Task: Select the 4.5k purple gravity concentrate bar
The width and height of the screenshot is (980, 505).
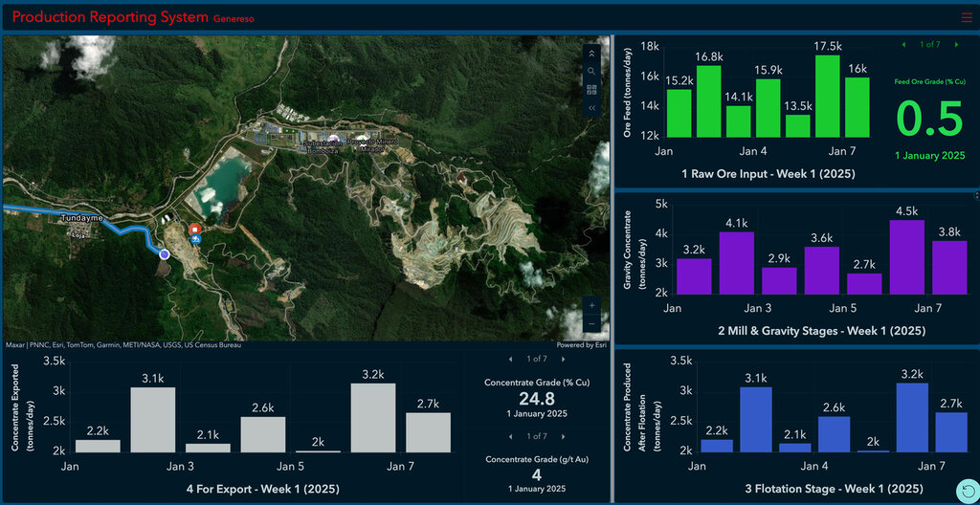Action: tap(906, 256)
